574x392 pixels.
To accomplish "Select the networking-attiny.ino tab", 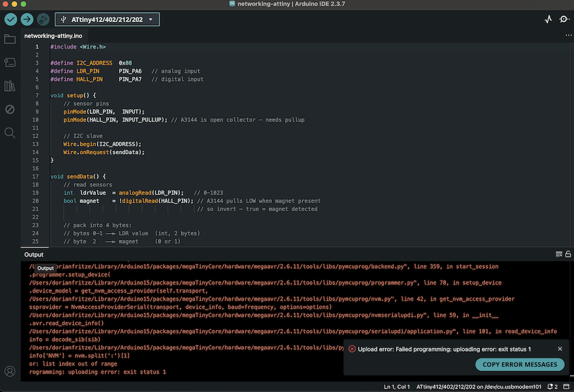I will point(53,36).
